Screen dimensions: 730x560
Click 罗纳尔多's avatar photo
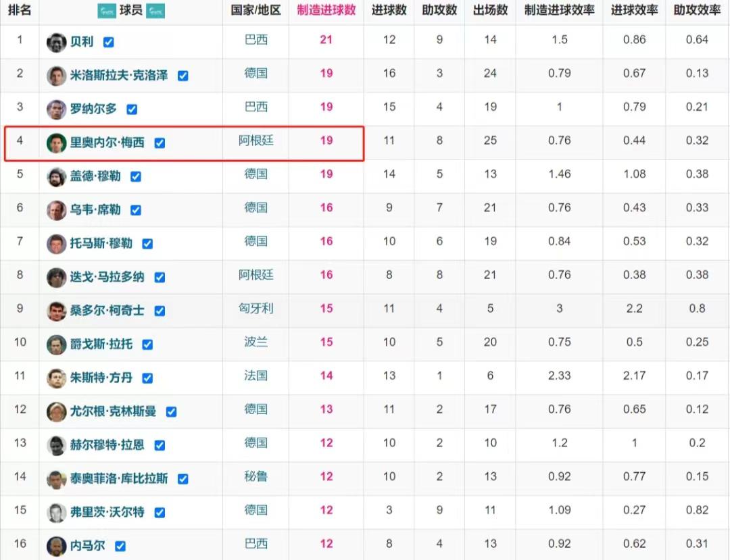[x=56, y=109]
